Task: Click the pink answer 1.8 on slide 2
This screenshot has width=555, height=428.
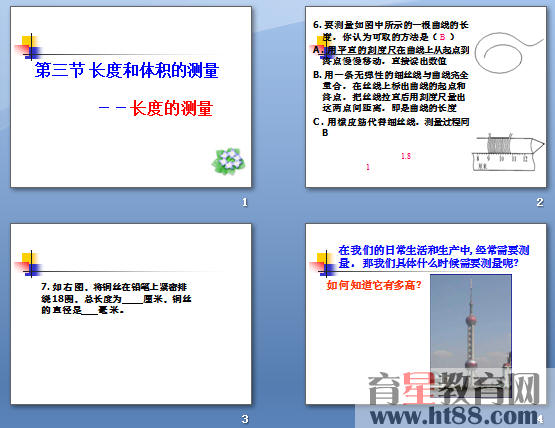Action: [x=406, y=156]
